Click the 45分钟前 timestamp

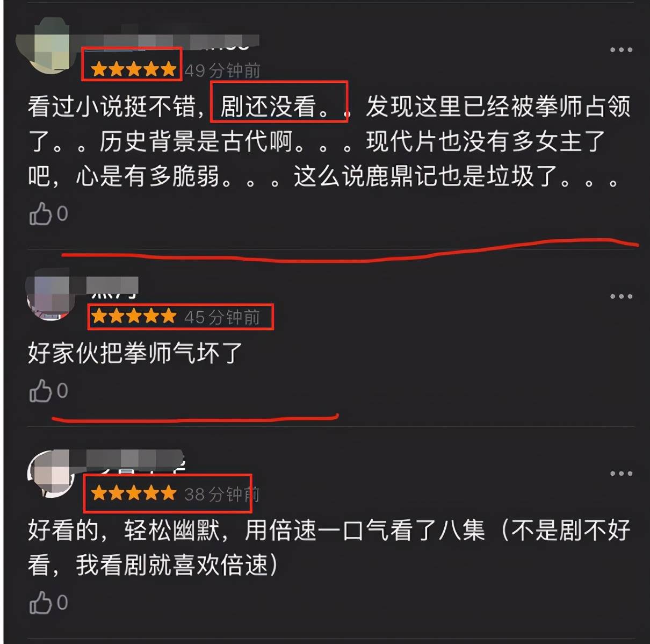click(x=222, y=317)
